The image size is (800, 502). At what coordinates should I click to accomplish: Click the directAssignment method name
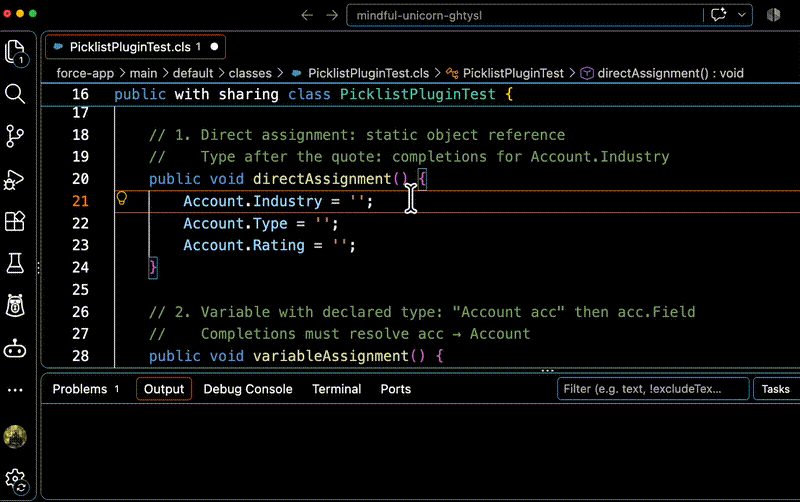(x=322, y=179)
